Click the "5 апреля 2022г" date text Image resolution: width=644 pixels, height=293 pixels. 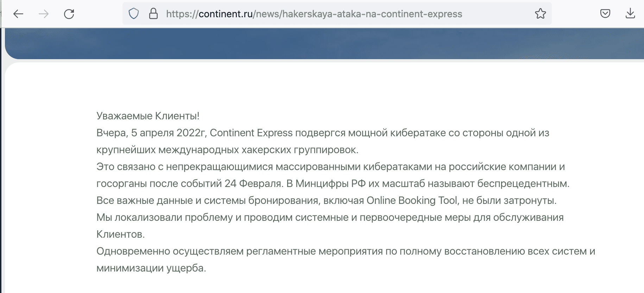point(168,133)
